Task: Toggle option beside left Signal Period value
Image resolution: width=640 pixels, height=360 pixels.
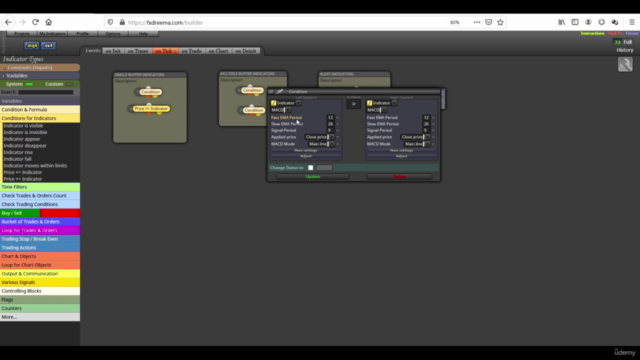Action: 338,131
